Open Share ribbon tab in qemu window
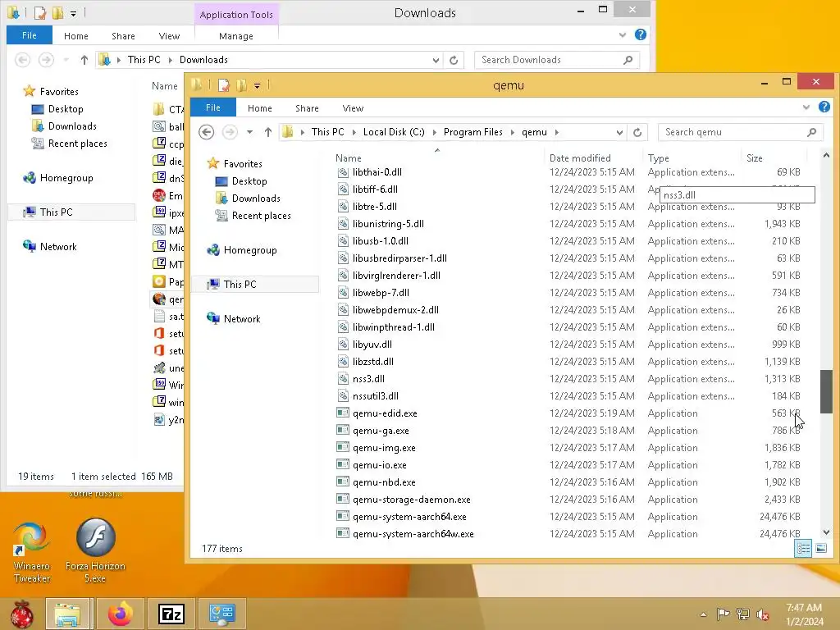The width and height of the screenshot is (840, 630). pos(307,108)
